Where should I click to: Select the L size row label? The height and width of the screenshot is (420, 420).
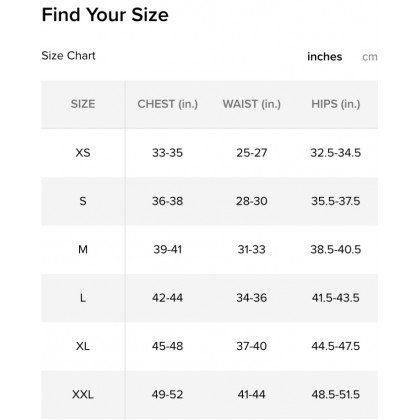83,298
